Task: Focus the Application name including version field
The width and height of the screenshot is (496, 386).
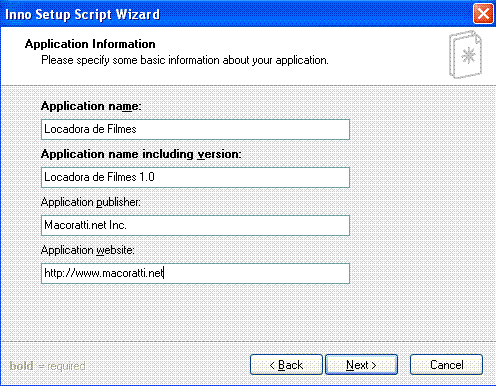Action: tap(195, 177)
